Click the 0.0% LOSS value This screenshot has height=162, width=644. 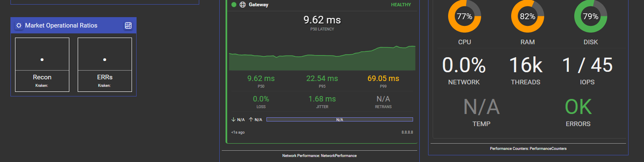(261, 99)
